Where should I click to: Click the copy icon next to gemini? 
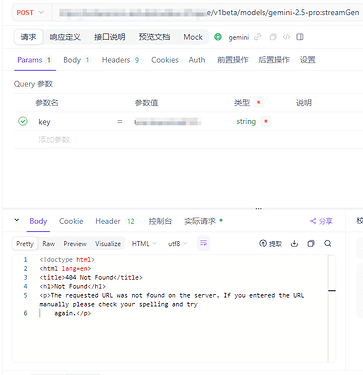(x=273, y=37)
